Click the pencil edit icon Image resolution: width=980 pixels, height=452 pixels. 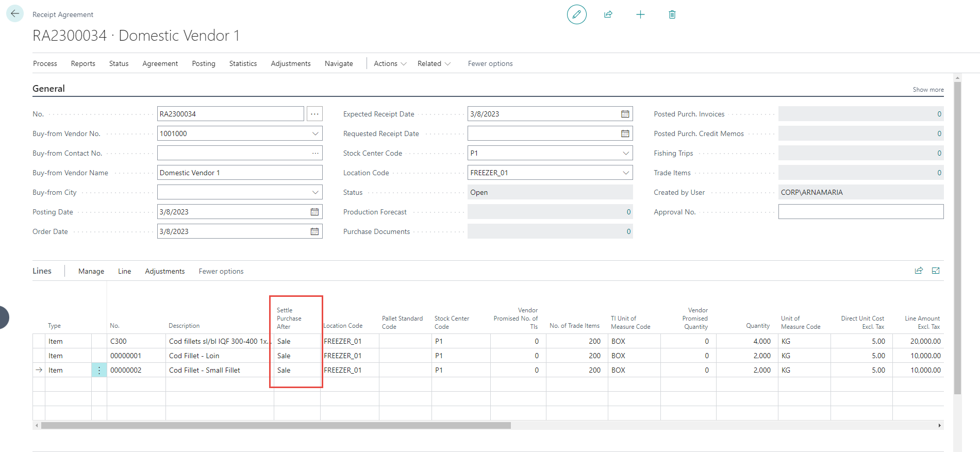pyautogui.click(x=576, y=14)
